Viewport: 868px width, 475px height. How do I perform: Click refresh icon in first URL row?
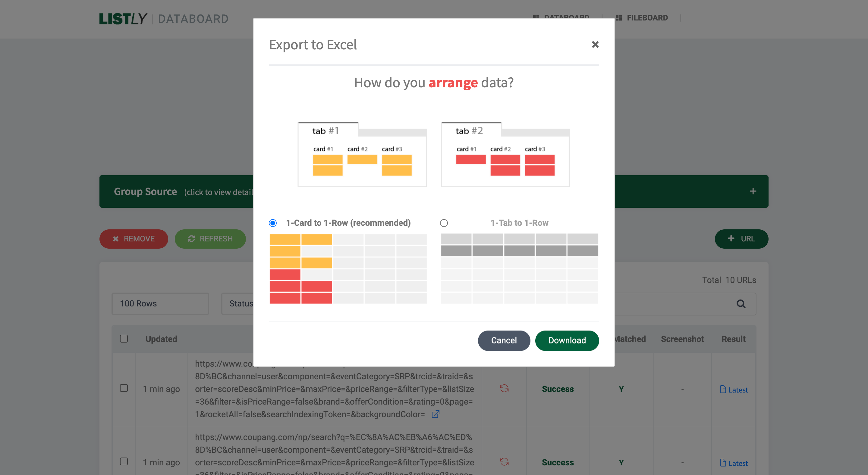pos(504,389)
